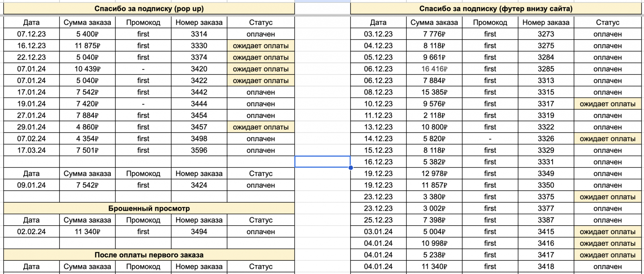Select order number 3275
Screen dimensions: 644x274
click(546, 46)
